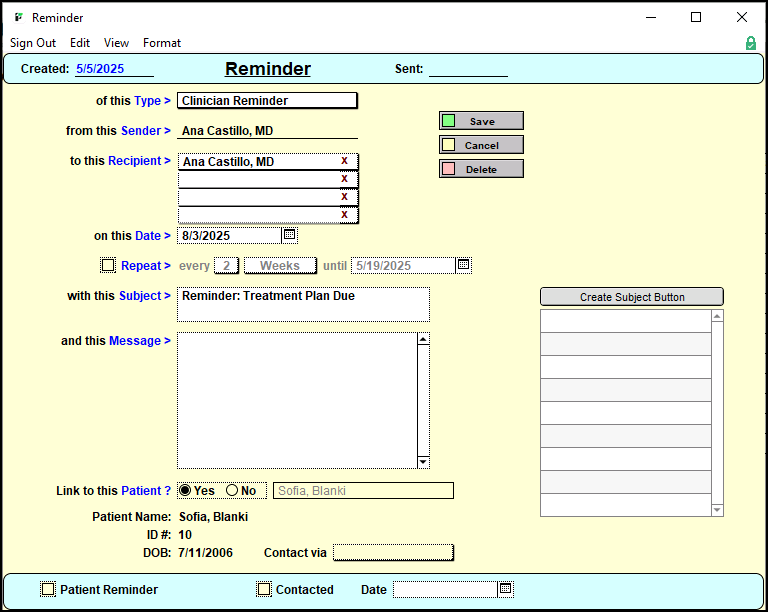The image size is (768, 612).
Task: Check the Patient Reminder checkbox
Action: tap(48, 590)
